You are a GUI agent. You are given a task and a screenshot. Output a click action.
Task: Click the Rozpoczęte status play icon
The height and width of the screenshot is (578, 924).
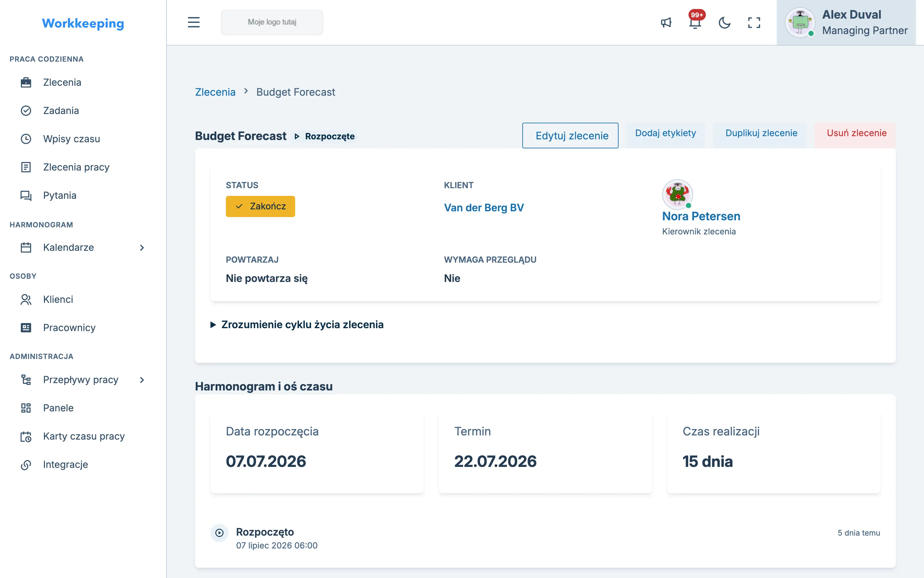pos(297,136)
